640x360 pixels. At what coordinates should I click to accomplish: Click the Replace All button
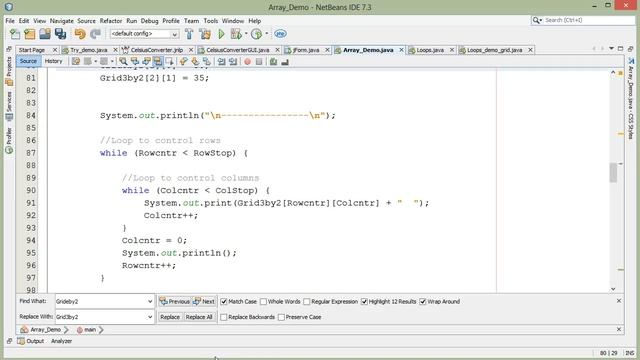tap(199, 317)
